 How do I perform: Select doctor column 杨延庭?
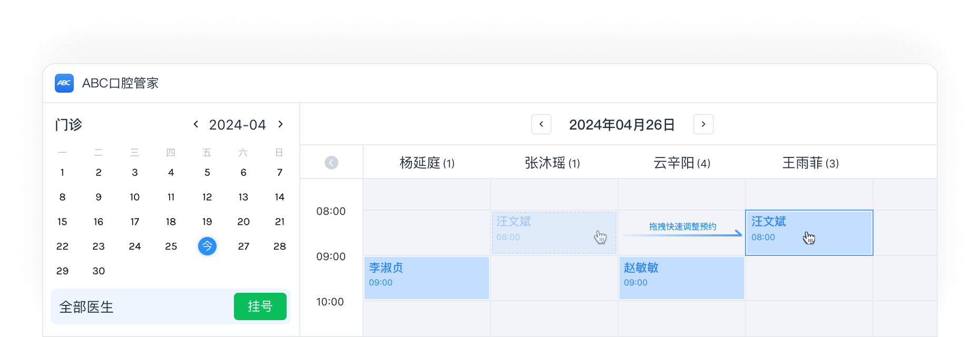pyautogui.click(x=427, y=163)
